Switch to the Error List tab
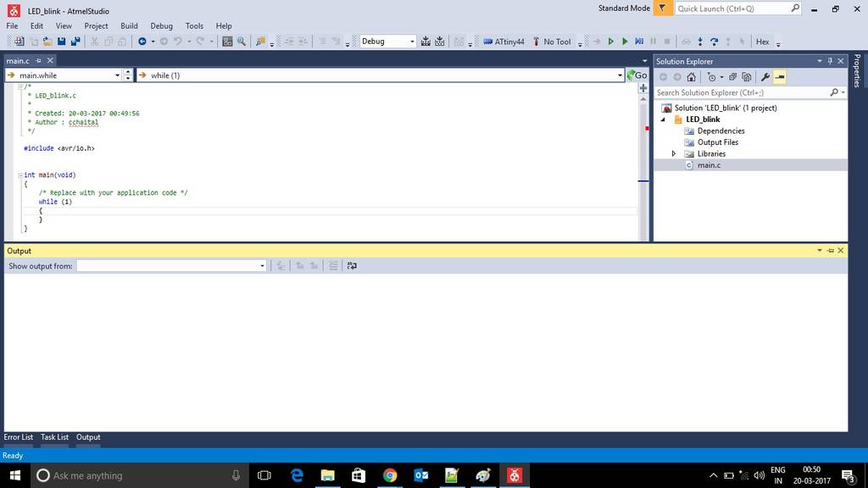 click(x=19, y=437)
